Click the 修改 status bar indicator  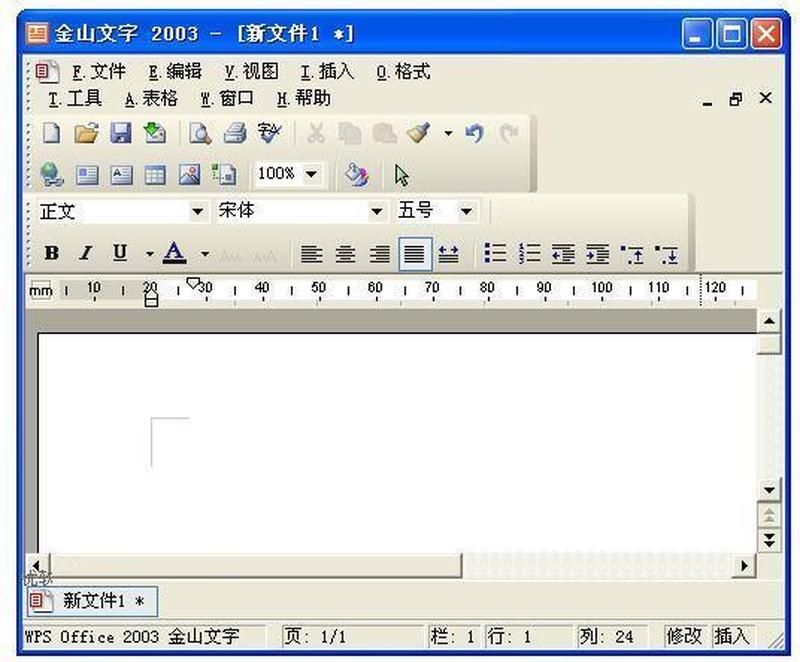point(684,636)
